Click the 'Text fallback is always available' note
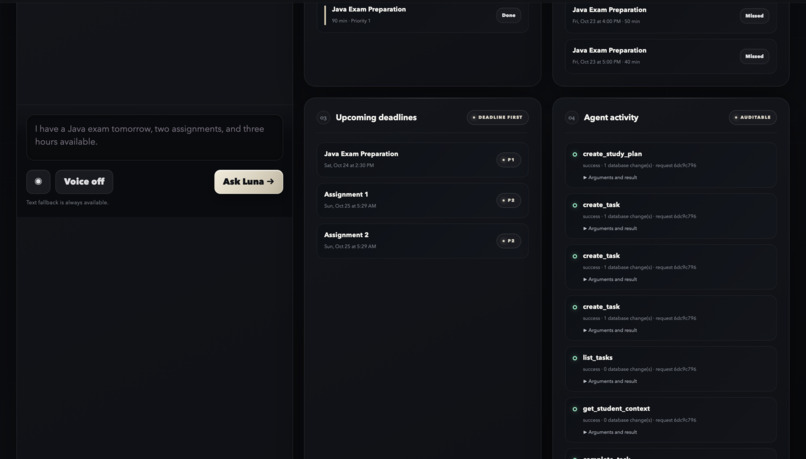This screenshot has width=806, height=459. tap(67, 203)
